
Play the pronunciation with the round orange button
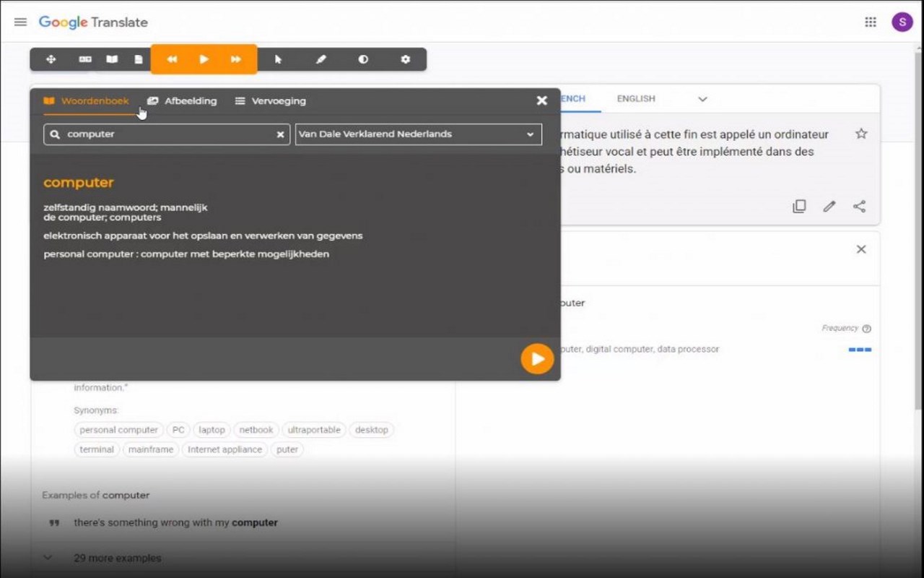tap(537, 358)
